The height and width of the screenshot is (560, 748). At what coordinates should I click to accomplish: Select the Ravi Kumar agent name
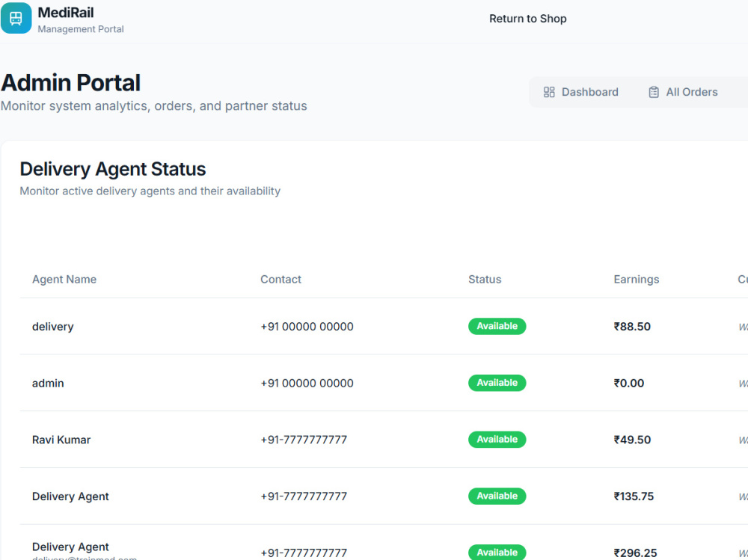point(61,440)
